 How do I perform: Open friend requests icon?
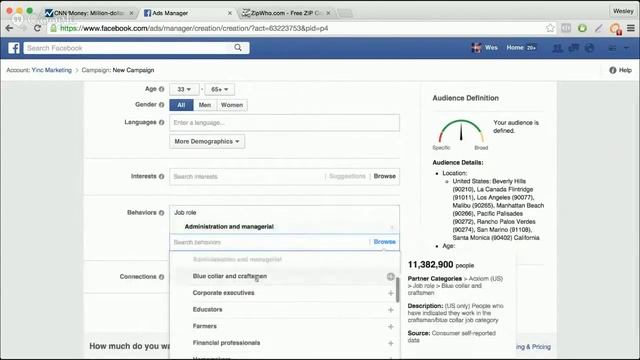[558, 48]
